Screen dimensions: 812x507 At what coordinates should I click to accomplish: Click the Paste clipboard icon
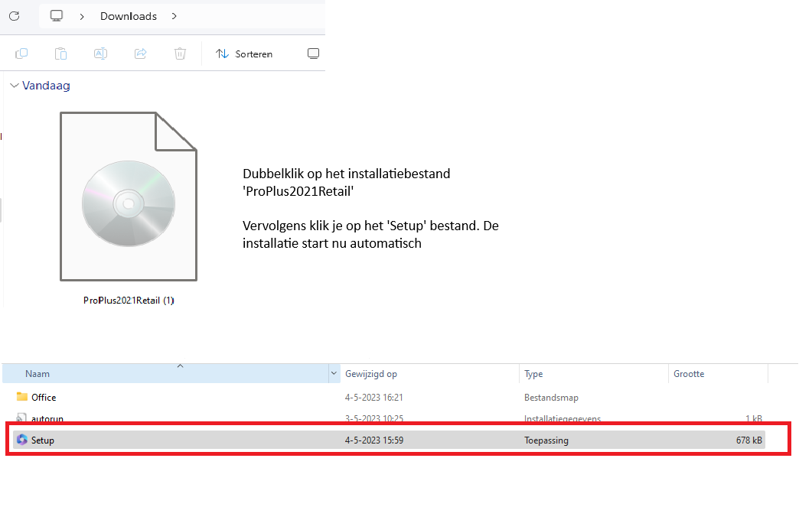coord(60,54)
